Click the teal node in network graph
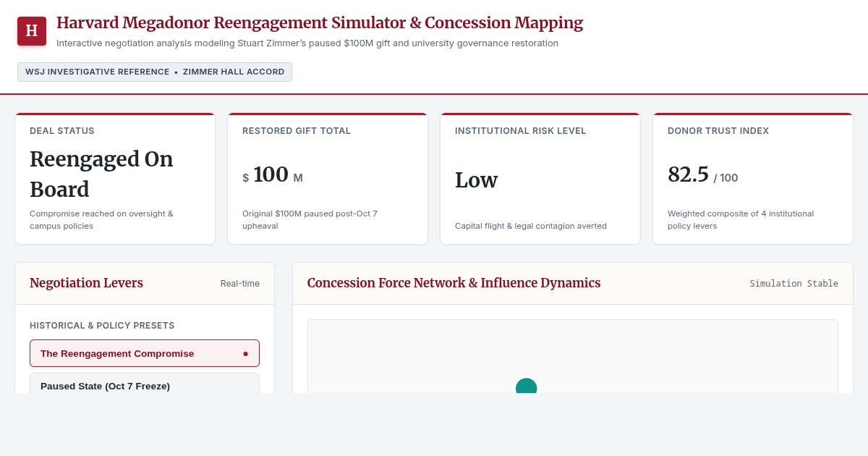The image size is (868, 456). pos(527,386)
